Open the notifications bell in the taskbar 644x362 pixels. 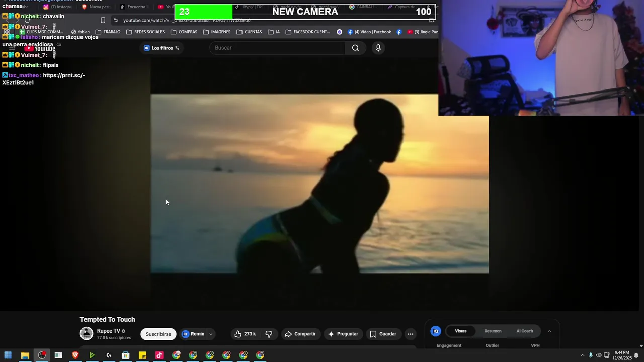click(636, 355)
